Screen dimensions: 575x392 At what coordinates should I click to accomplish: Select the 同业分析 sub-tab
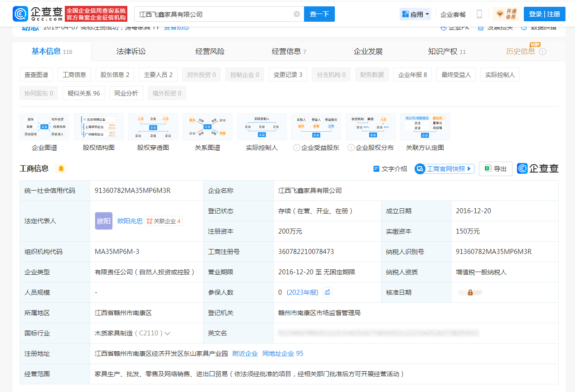click(x=126, y=93)
